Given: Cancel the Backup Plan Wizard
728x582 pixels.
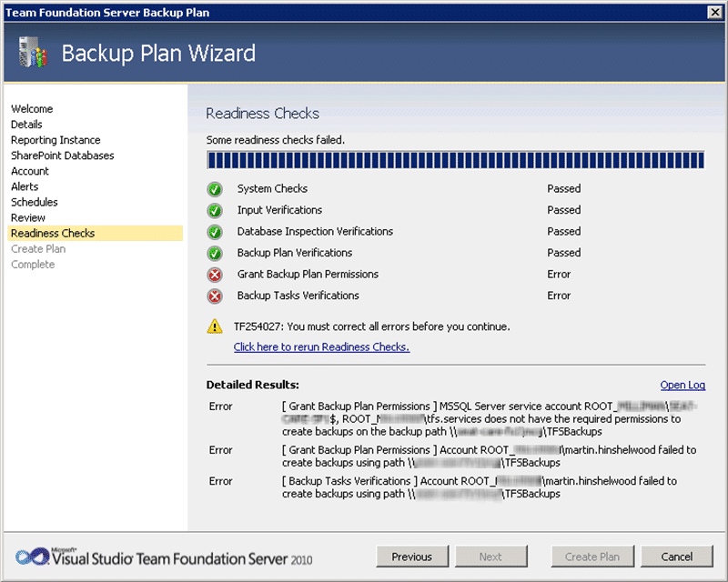Looking at the screenshot, I should [676, 557].
